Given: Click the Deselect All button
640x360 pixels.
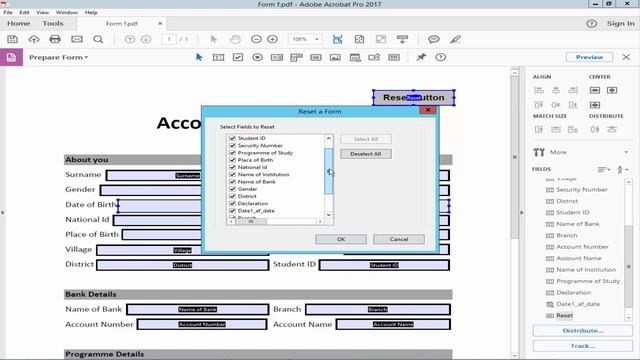Looking at the screenshot, I should coord(366,154).
